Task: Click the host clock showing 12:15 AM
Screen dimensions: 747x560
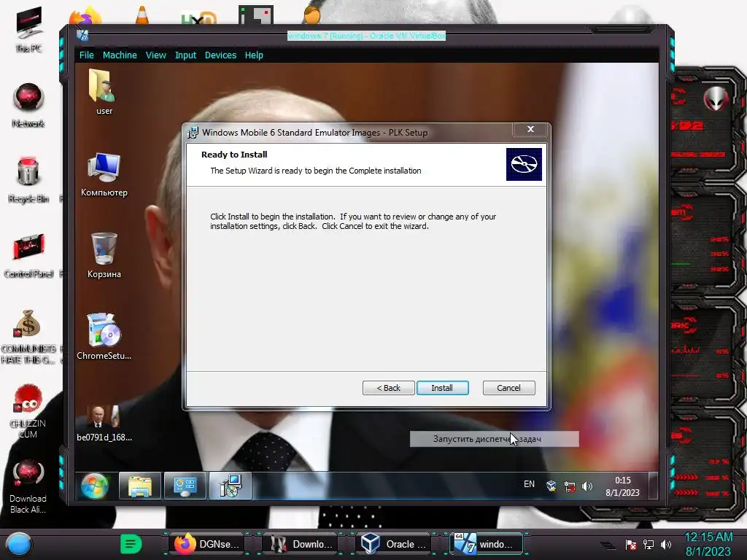Action: point(708,544)
